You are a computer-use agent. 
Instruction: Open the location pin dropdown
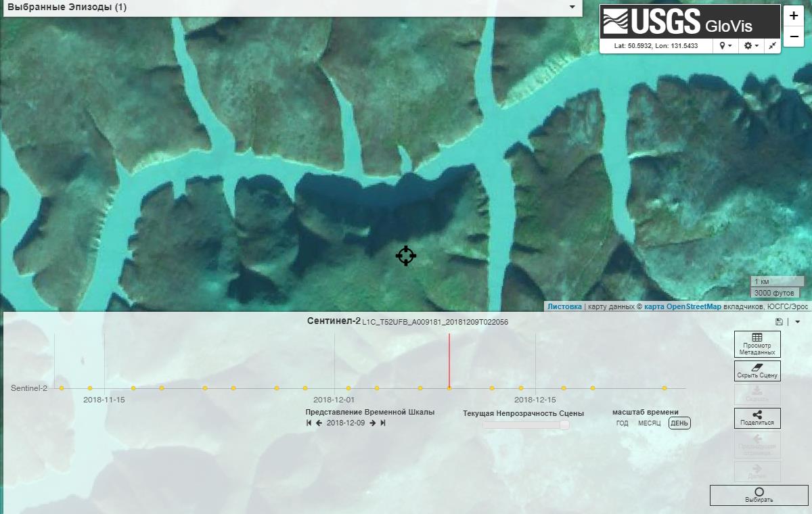click(x=725, y=45)
